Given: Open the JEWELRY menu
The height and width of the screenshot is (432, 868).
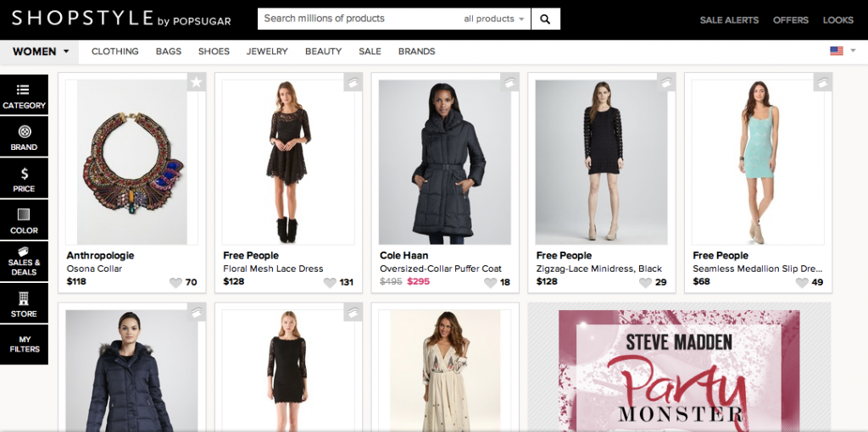Looking at the screenshot, I should (x=267, y=52).
